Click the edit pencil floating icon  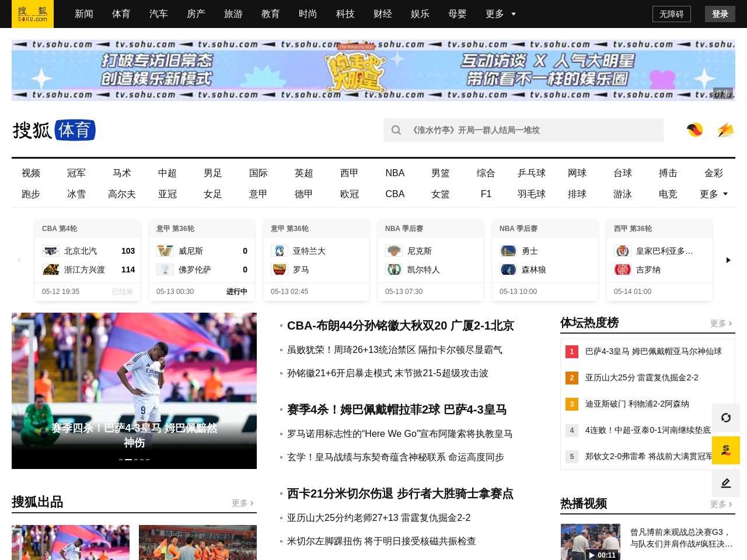pos(726,483)
